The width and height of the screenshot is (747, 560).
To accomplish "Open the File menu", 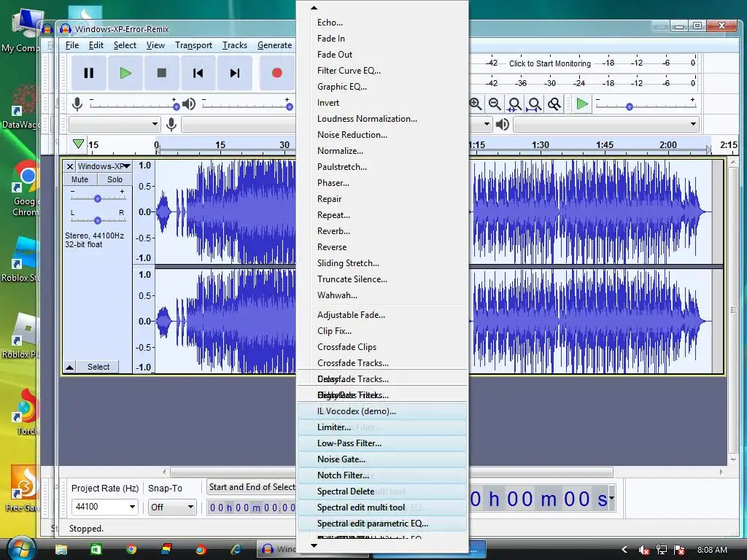I will [72, 45].
